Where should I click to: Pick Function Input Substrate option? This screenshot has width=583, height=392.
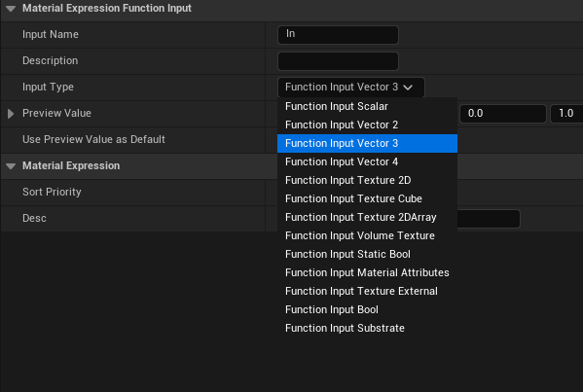367,328
